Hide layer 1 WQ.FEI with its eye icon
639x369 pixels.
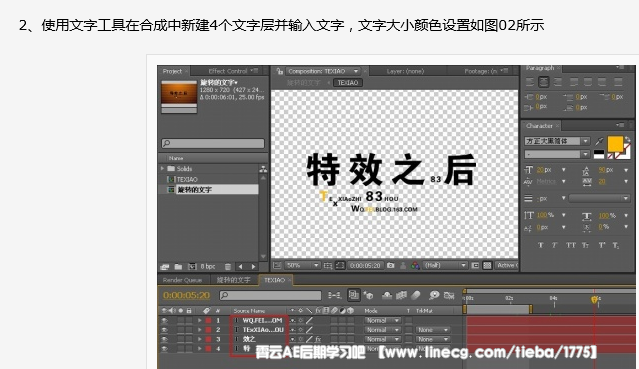(165, 320)
